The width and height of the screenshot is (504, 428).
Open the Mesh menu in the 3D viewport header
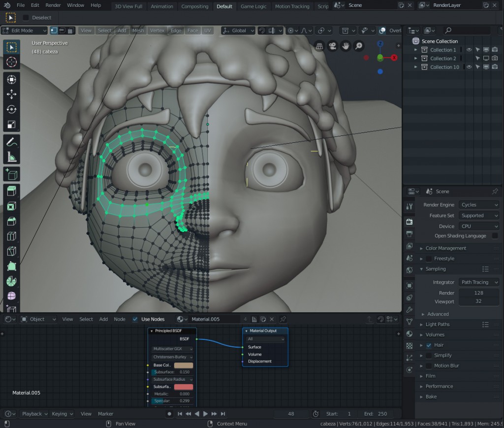pyautogui.click(x=138, y=30)
